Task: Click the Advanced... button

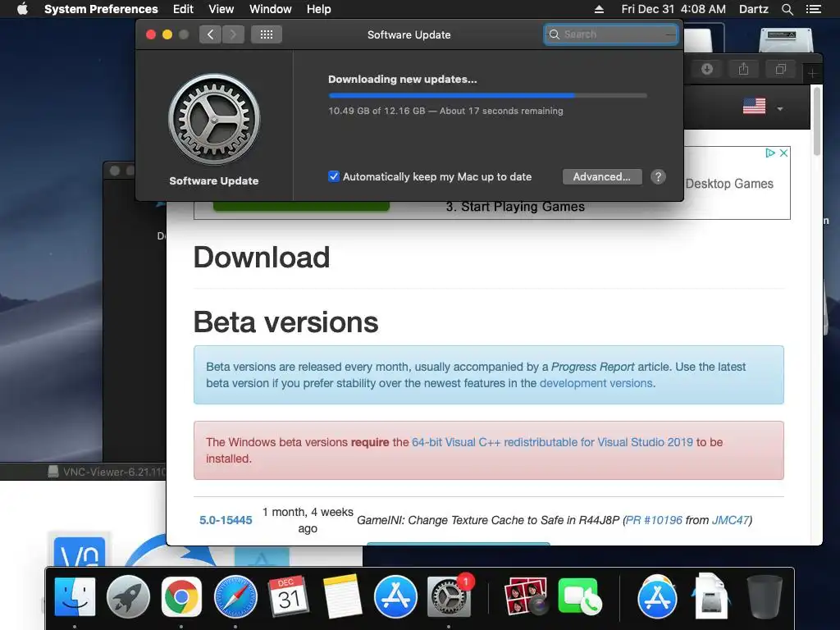Action: (x=601, y=177)
